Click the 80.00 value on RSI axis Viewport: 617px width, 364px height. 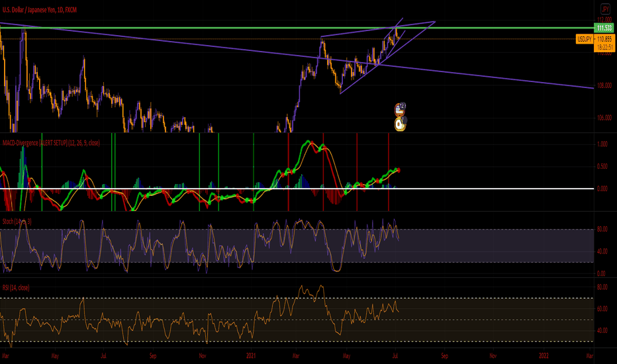[602, 287]
